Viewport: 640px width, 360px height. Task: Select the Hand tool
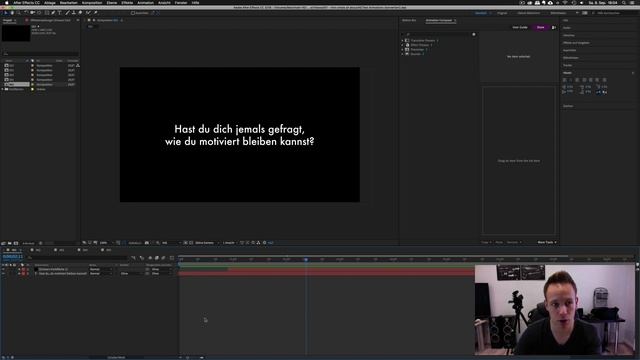(x=12, y=13)
